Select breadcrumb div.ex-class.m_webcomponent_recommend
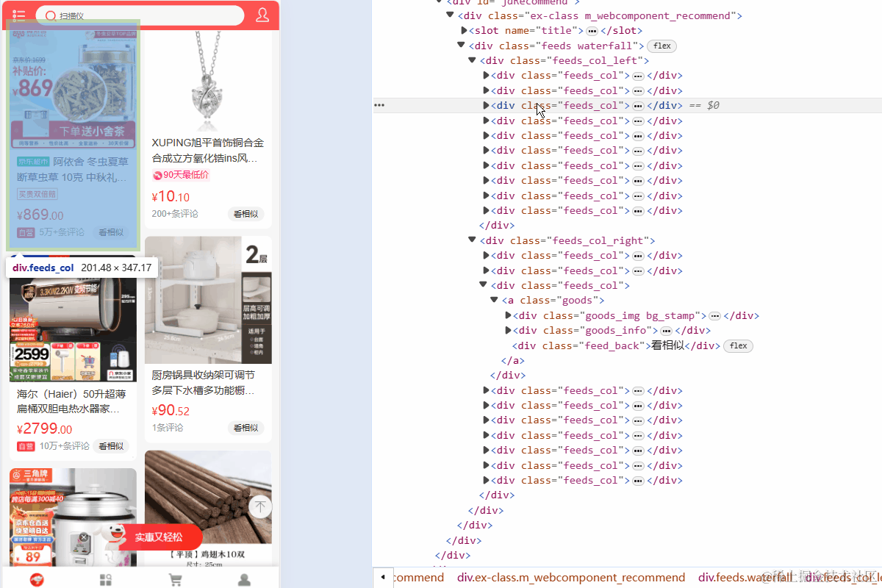 tap(571, 577)
